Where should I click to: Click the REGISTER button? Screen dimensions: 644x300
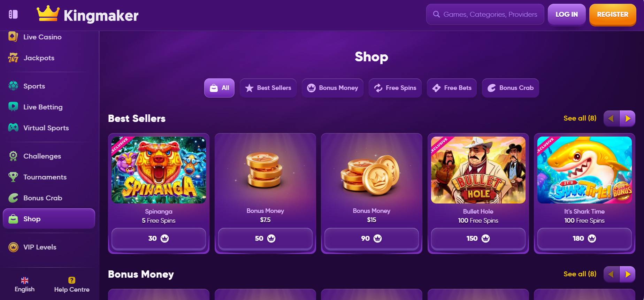pos(613,15)
